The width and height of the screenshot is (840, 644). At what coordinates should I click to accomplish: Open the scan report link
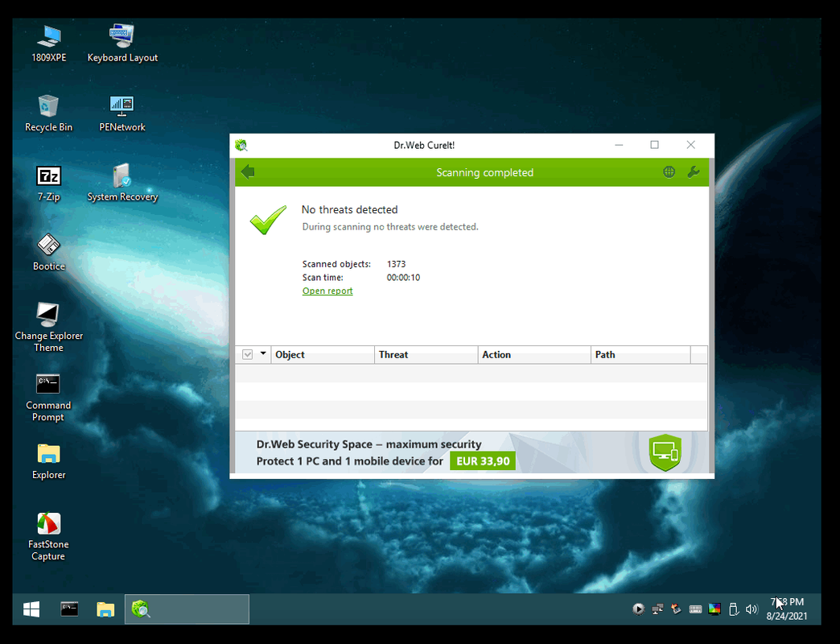327,291
